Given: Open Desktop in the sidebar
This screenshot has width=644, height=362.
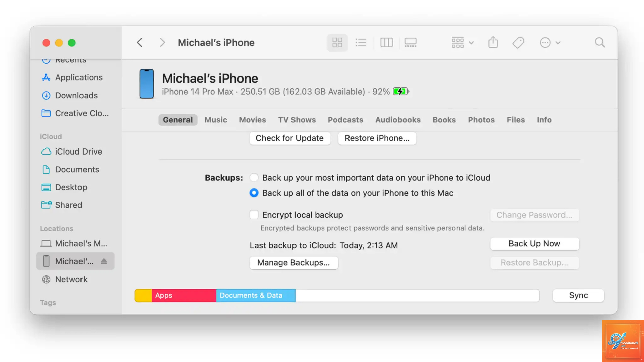Looking at the screenshot, I should [75, 187].
